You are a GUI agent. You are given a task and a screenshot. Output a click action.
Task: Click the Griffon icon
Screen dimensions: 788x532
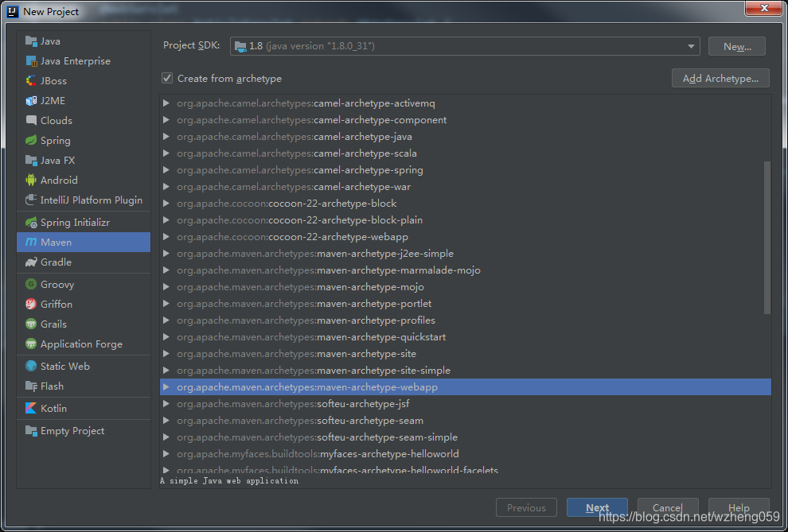(31, 304)
